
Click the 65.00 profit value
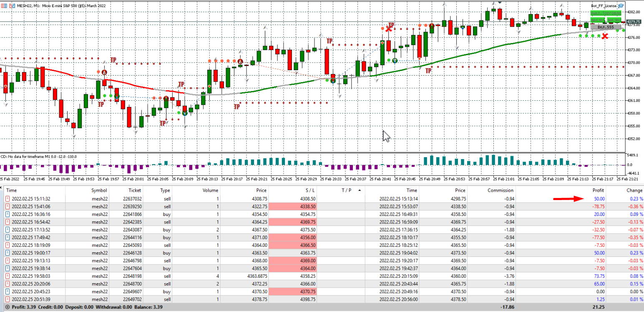599,284
